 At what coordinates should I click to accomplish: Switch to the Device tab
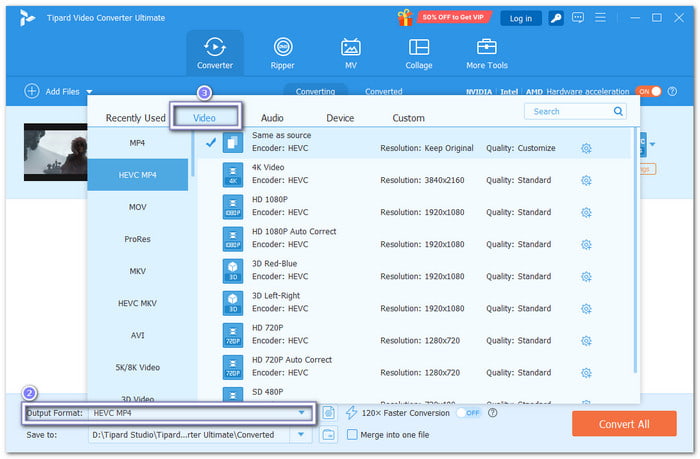tap(340, 118)
